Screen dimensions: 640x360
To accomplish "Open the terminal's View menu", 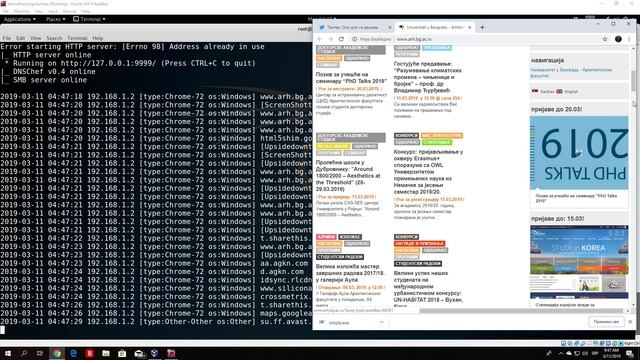I will 36,38.
